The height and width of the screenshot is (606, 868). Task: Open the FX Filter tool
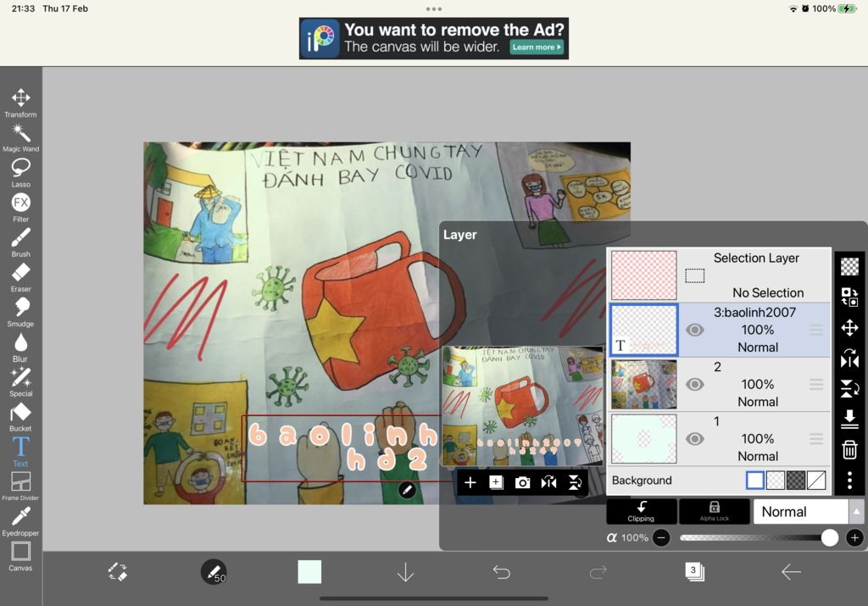pos(20,208)
